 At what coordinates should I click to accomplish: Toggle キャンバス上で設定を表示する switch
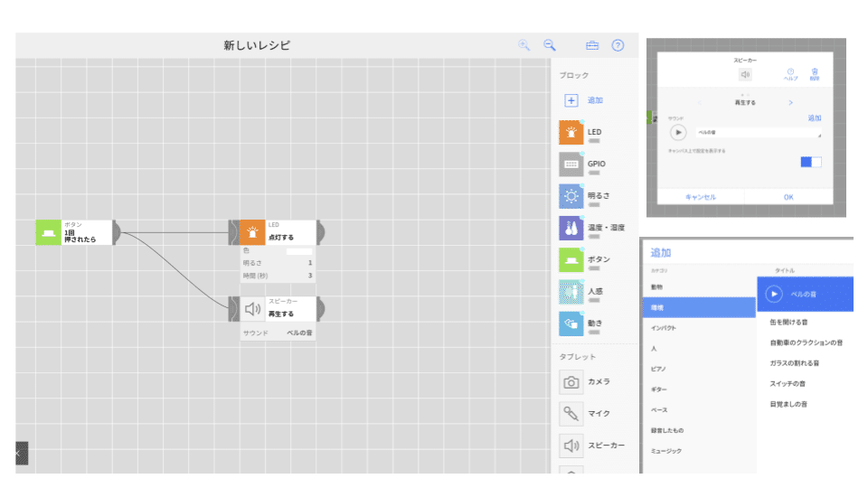(x=811, y=162)
